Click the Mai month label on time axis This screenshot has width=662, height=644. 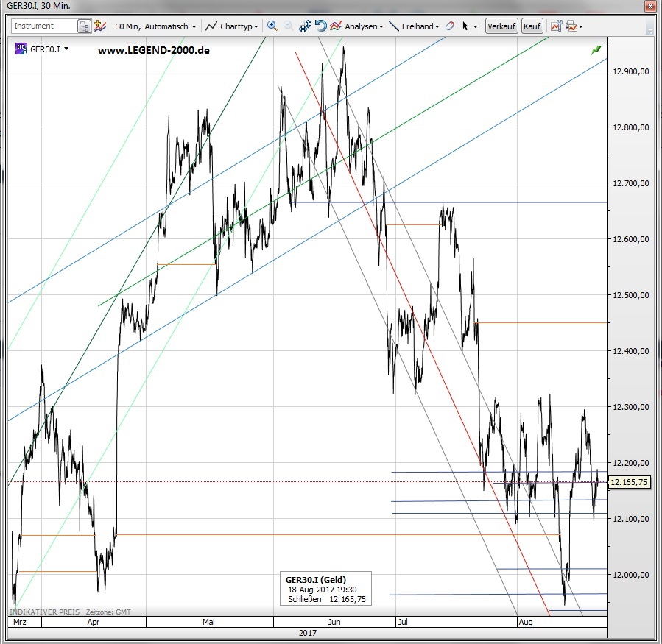[208, 622]
